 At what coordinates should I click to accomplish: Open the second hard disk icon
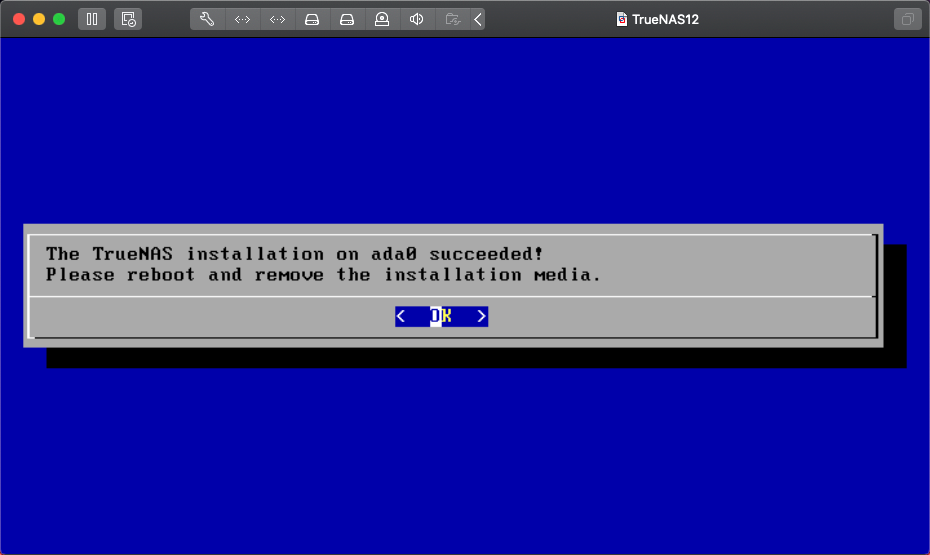(x=347, y=19)
